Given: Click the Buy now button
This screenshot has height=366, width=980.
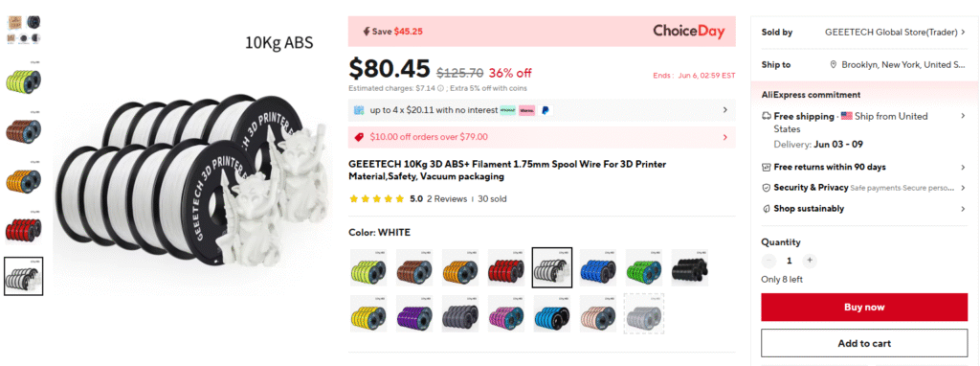Looking at the screenshot, I should point(864,308).
